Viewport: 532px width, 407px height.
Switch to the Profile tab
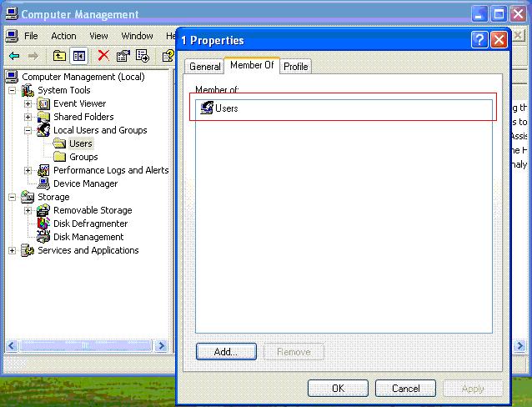point(295,67)
